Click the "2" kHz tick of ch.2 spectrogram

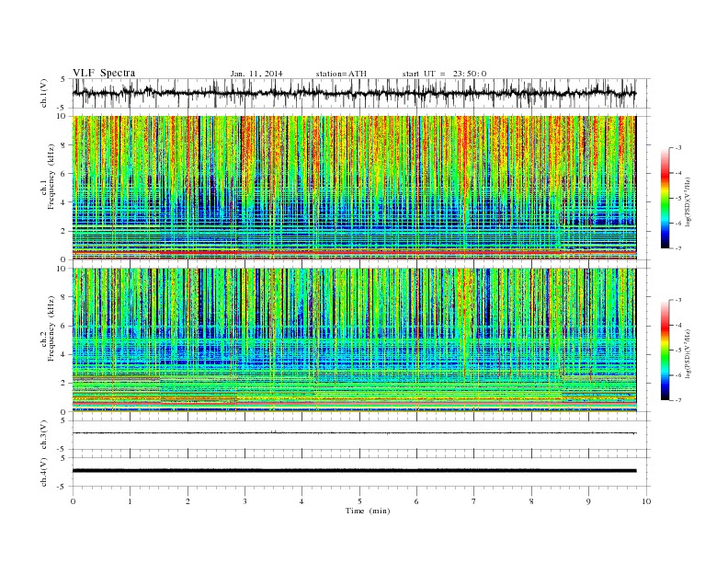click(63, 384)
